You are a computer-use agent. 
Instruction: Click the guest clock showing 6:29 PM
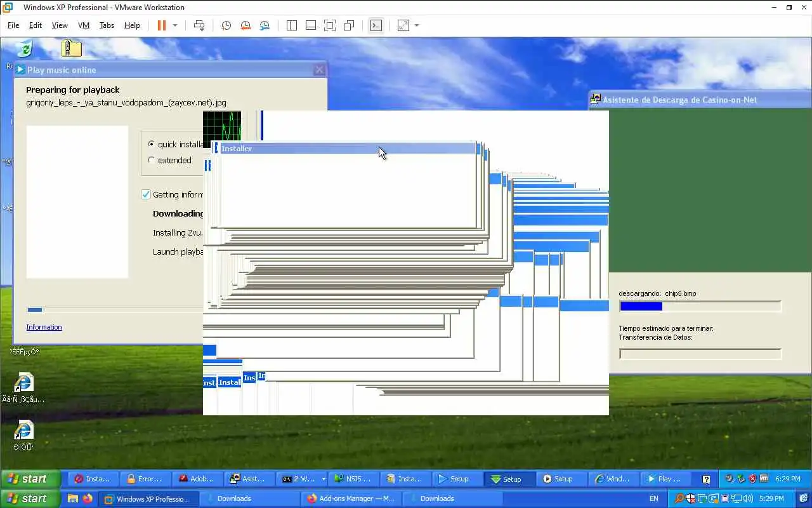tap(787, 479)
